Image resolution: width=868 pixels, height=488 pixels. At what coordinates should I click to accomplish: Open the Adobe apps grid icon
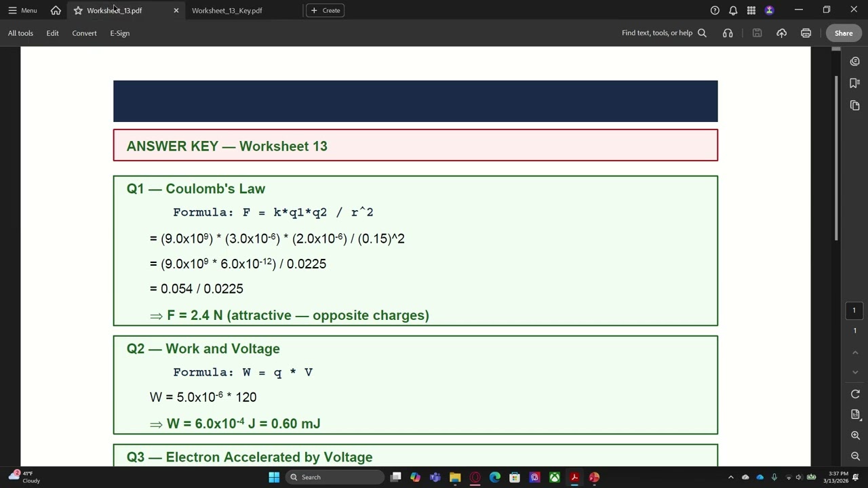(751, 10)
